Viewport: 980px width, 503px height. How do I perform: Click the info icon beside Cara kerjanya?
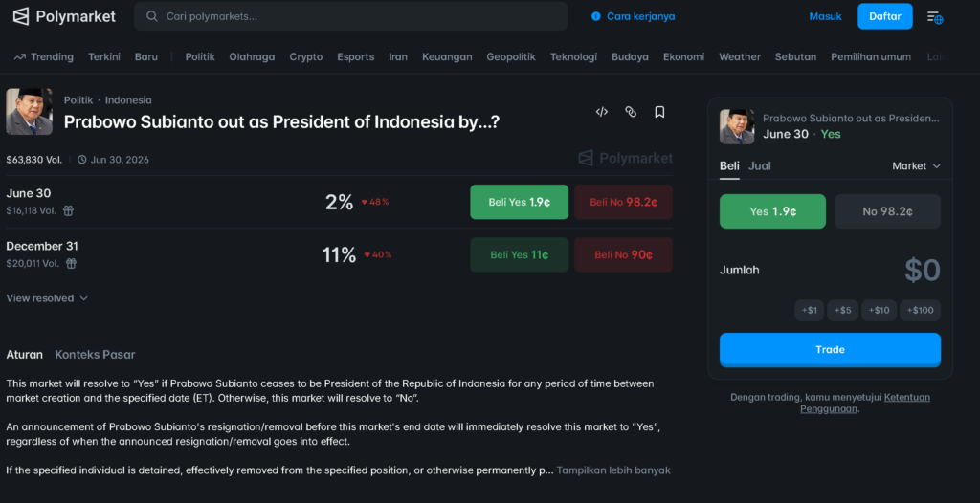(x=595, y=16)
